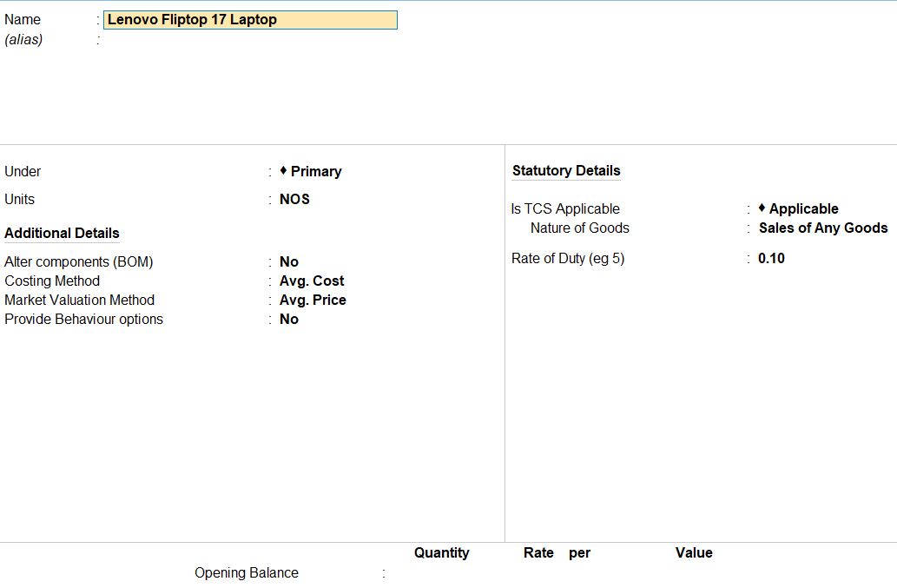This screenshot has height=588, width=897.
Task: Click the 'Costing Method' label
Action: point(52,281)
